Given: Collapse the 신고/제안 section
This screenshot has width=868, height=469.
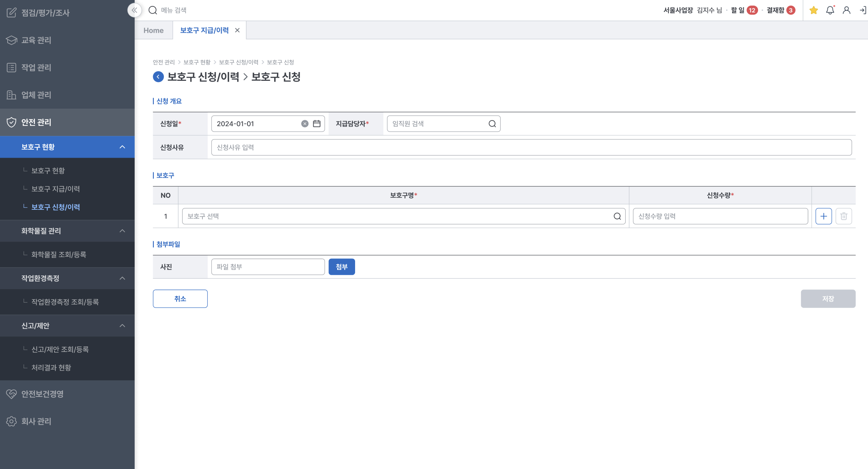Looking at the screenshot, I should pos(122,326).
